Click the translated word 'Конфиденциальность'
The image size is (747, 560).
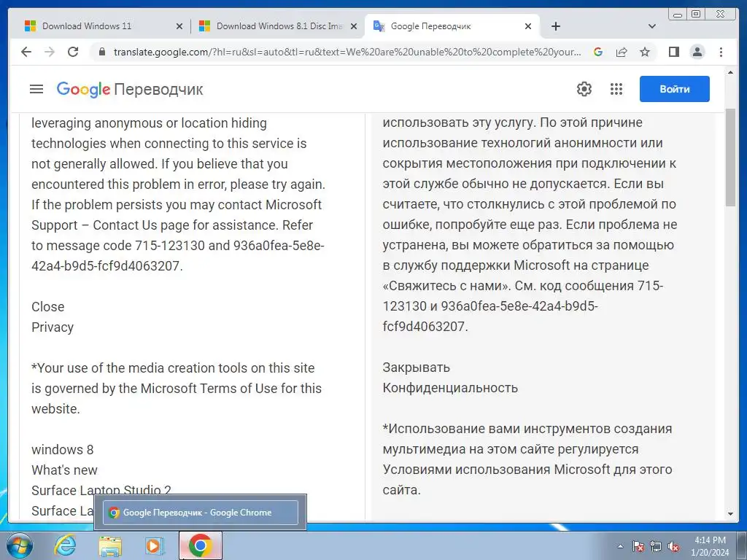pos(450,388)
